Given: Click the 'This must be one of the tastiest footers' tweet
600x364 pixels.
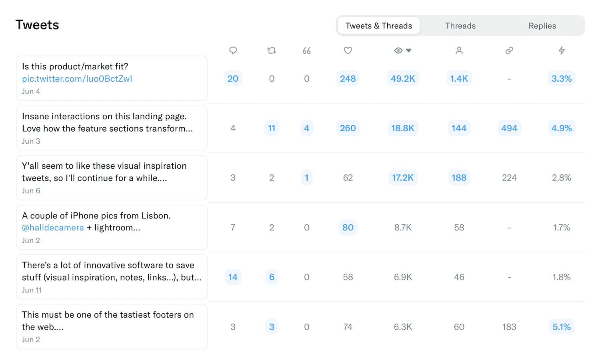Looking at the screenshot, I should coord(112,326).
